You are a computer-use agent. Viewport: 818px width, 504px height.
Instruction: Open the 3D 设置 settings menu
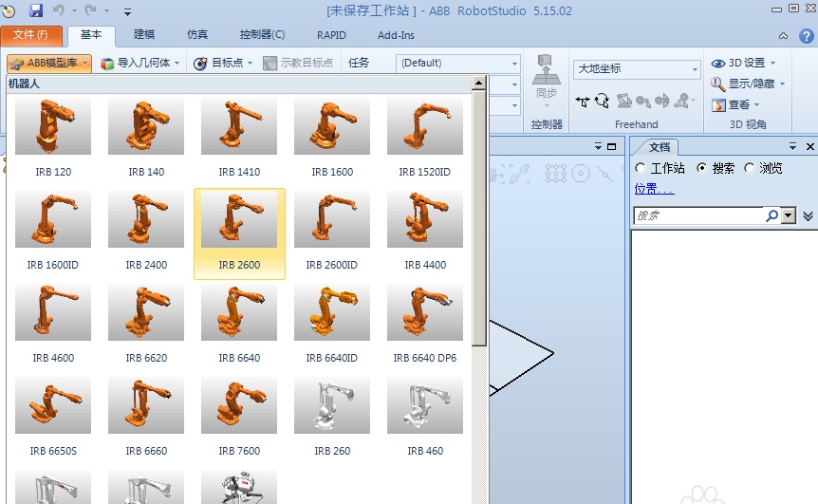point(743,64)
